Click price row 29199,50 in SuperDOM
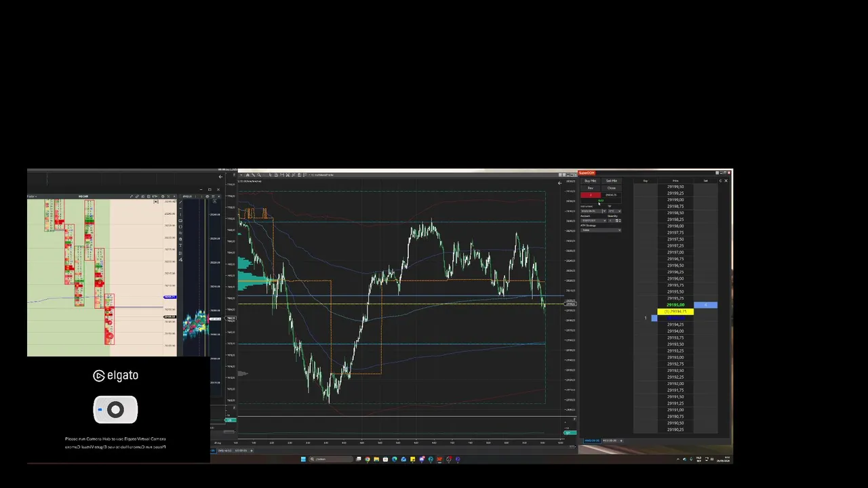The height and width of the screenshot is (488, 868). point(675,186)
